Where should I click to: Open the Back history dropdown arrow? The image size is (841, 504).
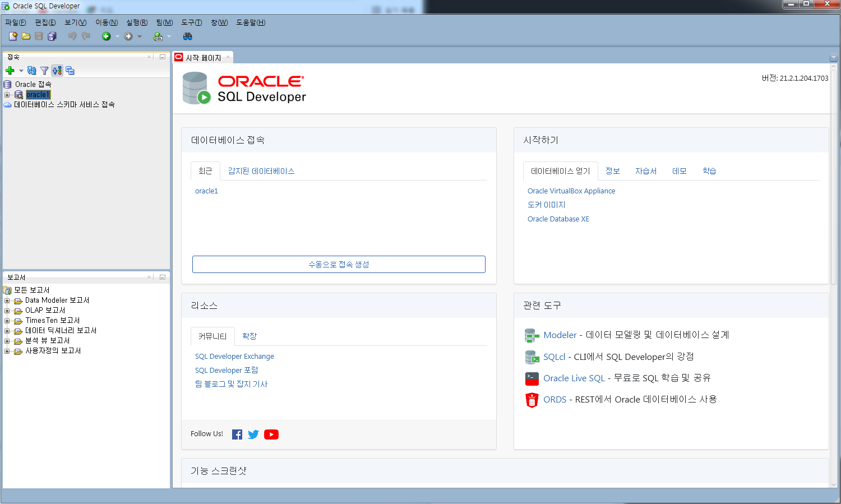[117, 37]
